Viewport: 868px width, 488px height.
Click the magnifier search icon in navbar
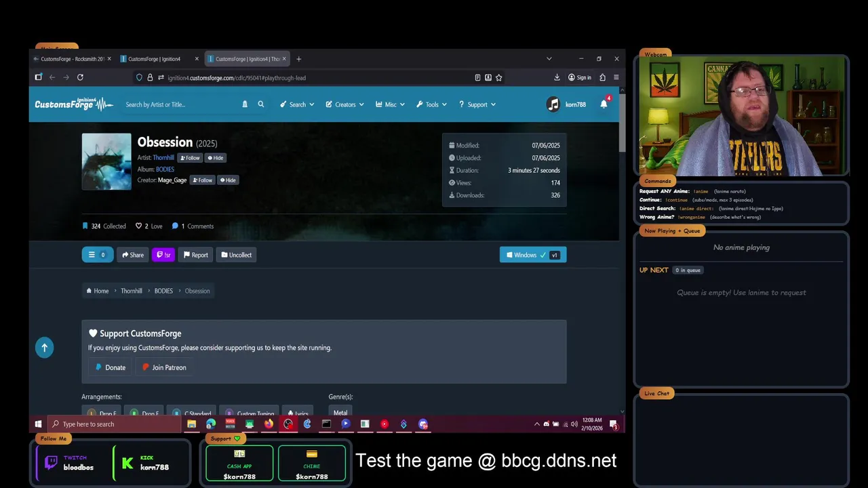tap(260, 104)
